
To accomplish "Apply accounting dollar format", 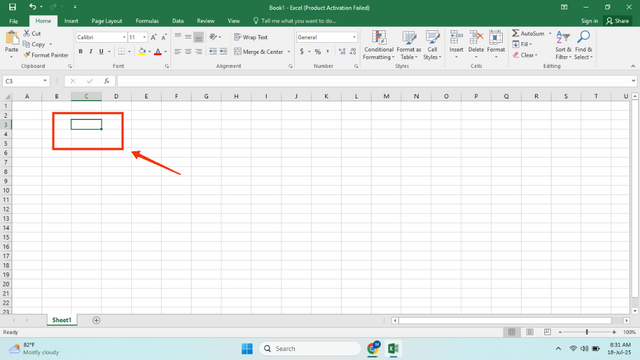I will tap(302, 51).
